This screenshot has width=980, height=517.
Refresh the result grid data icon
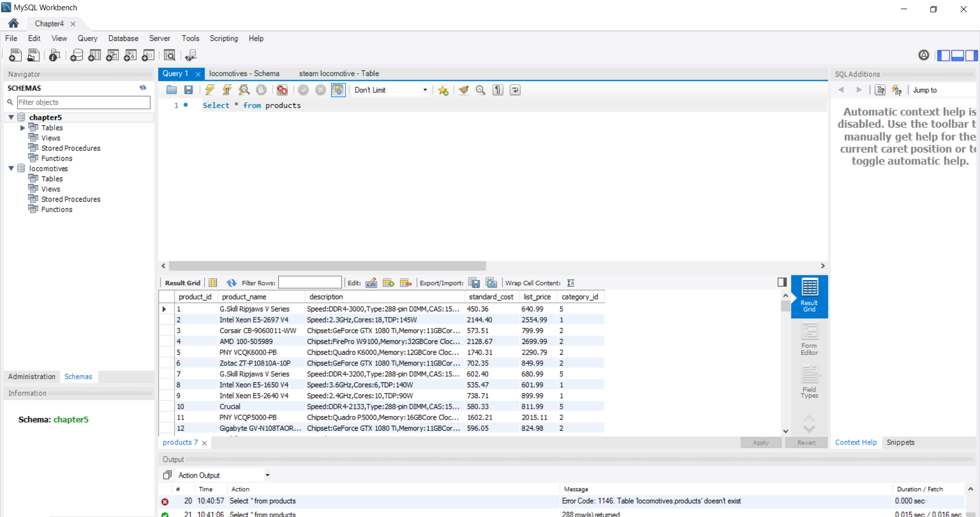(231, 283)
